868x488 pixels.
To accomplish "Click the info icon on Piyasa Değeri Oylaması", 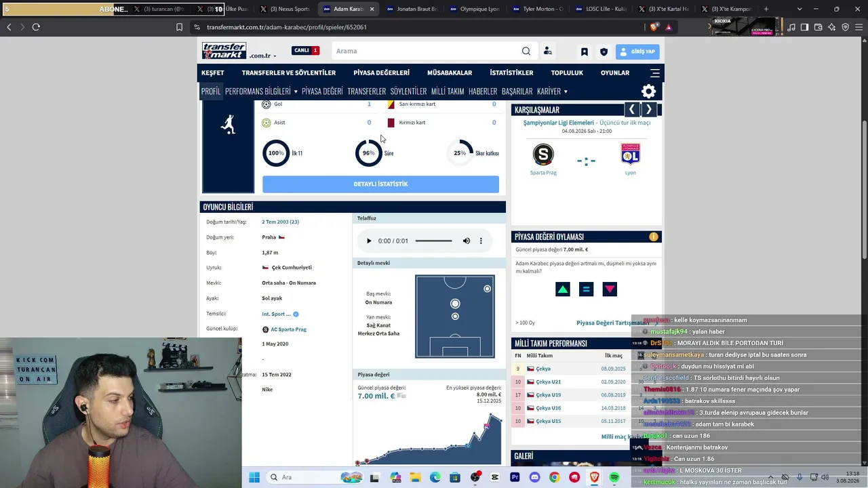I will (654, 237).
